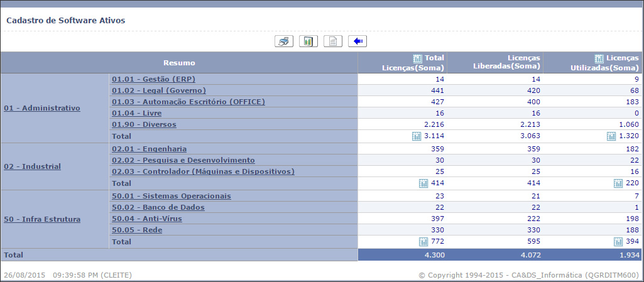Click chart icon beside the 3.114 total
The image size is (644, 282).
coord(417,136)
